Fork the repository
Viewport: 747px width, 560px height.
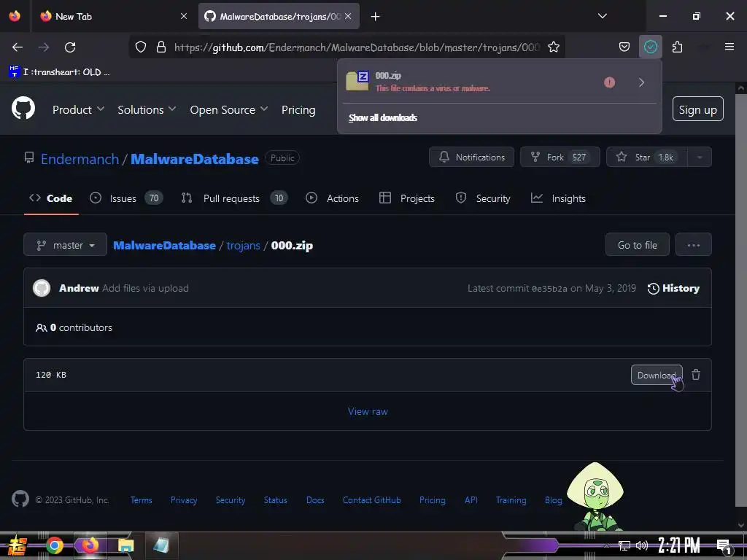[x=560, y=157]
